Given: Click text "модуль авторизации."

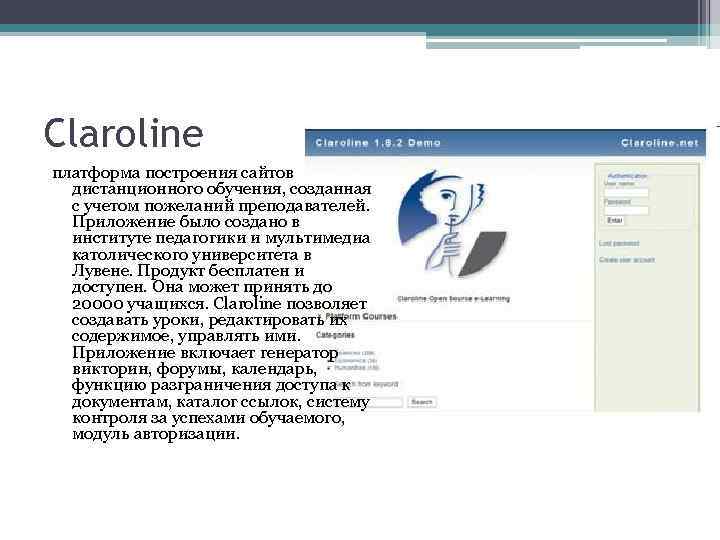Looking at the screenshot, I should (156, 434).
